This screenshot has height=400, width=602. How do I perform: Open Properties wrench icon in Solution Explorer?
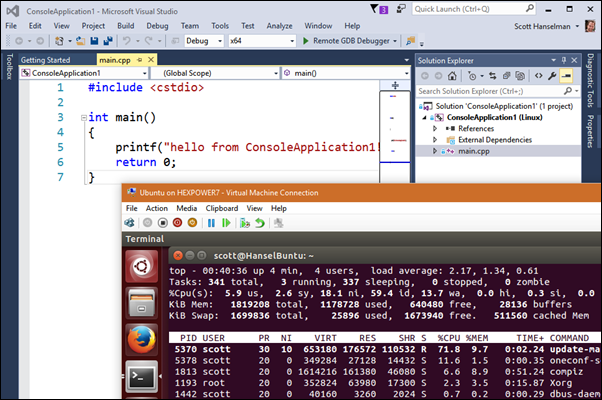[x=552, y=76]
